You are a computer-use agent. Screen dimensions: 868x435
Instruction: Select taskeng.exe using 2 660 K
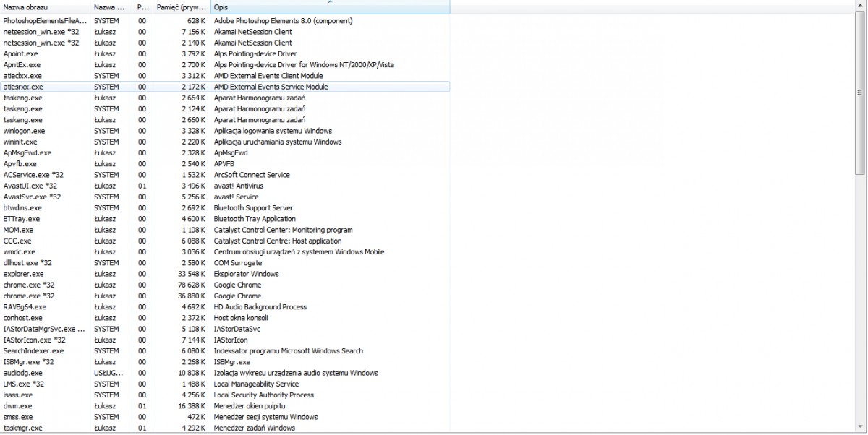click(225, 120)
